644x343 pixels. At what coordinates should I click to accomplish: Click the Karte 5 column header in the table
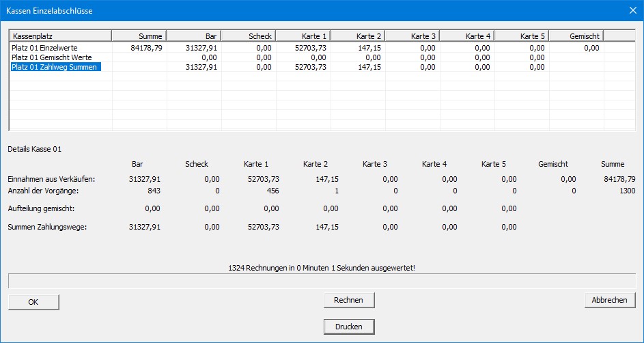[x=522, y=36]
